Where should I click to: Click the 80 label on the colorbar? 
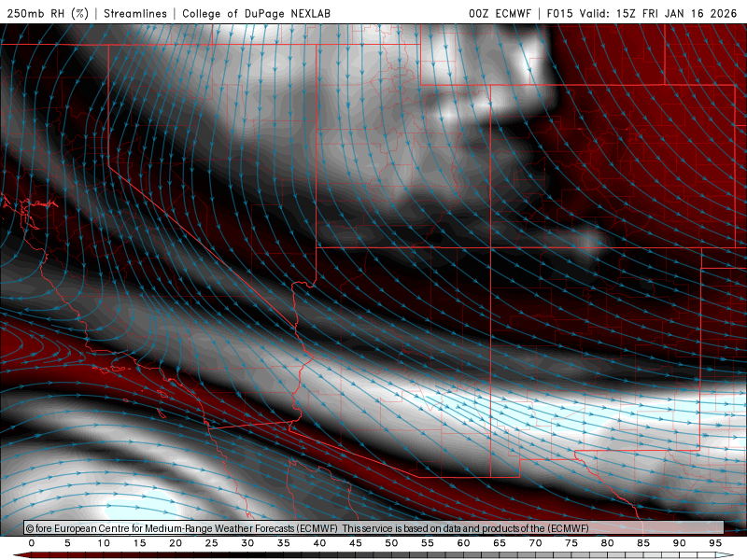[x=608, y=543]
